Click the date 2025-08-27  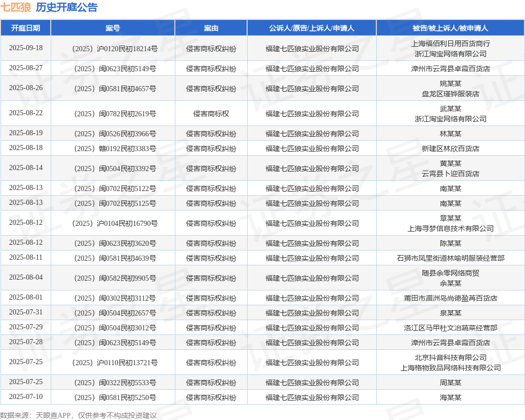(26, 68)
